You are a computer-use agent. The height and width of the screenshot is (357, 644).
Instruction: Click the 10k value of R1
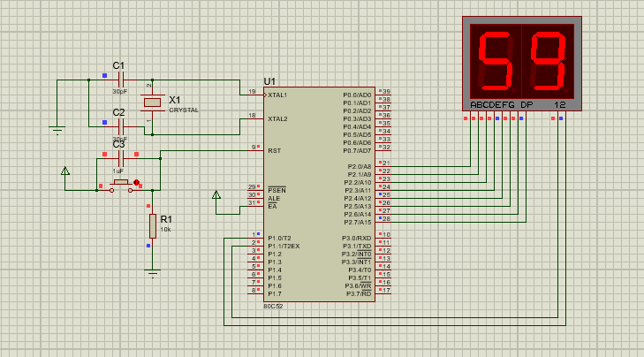pos(165,229)
